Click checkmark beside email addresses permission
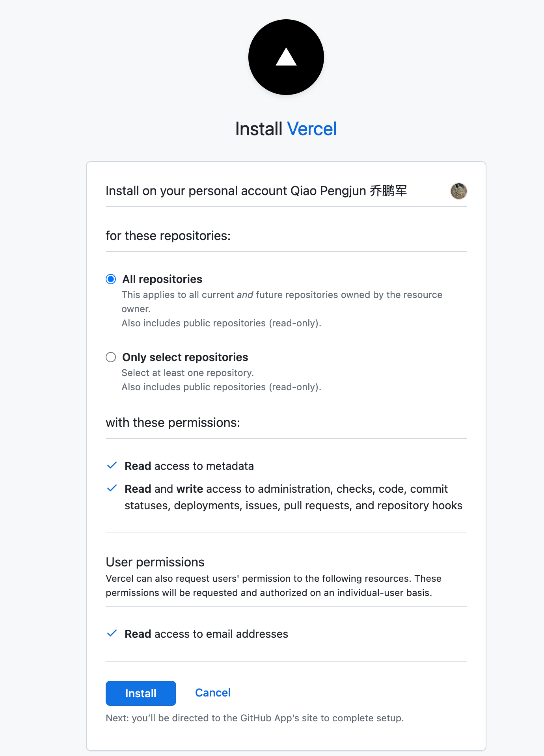The image size is (544, 756). tap(112, 633)
